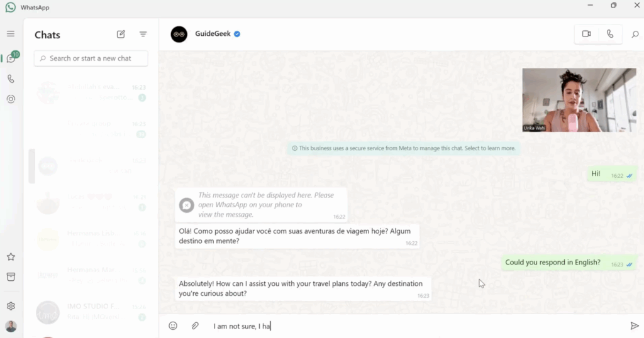Compose a new chat
This screenshot has height=338, width=644.
tap(121, 35)
